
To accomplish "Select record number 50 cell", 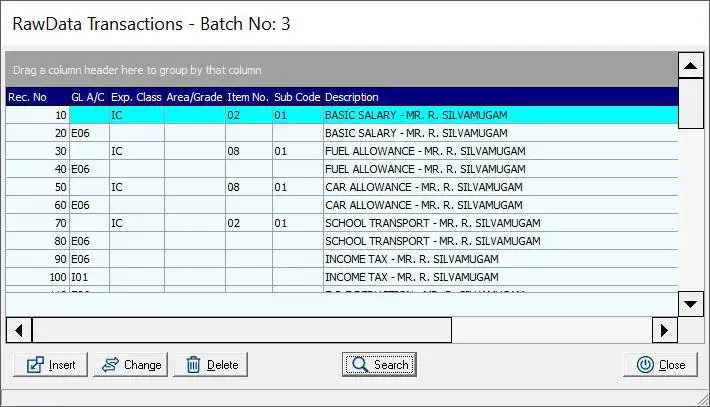I will click(38, 187).
